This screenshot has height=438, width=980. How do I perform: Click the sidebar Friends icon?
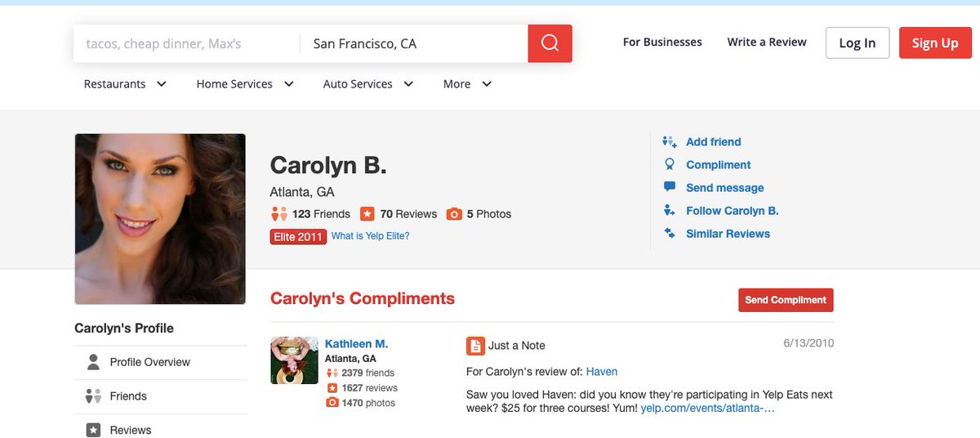coord(94,396)
